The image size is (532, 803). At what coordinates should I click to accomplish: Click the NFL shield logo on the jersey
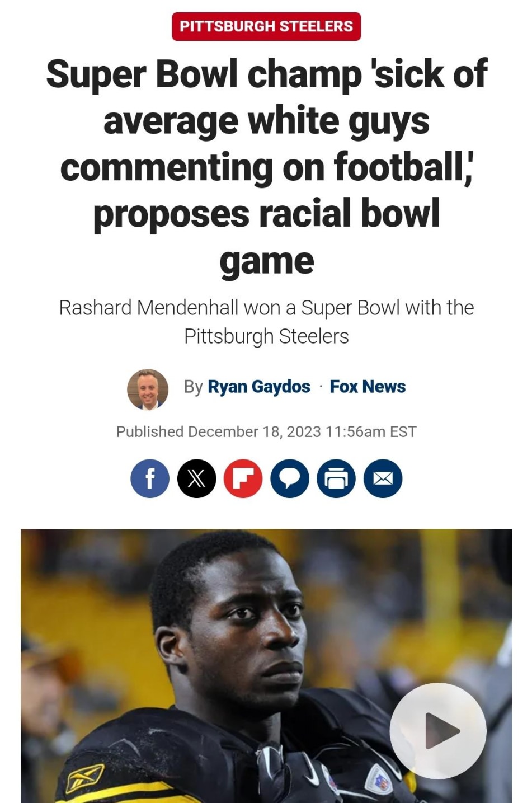pyautogui.click(x=379, y=779)
